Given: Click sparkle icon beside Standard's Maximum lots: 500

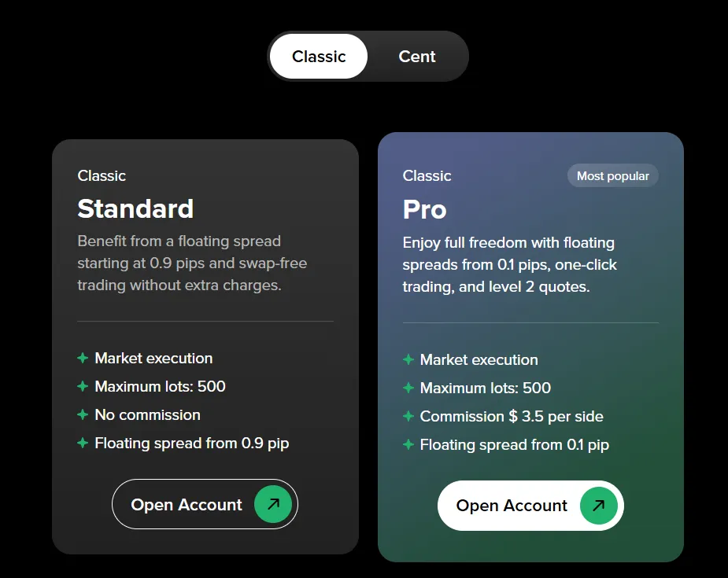Looking at the screenshot, I should (x=83, y=386).
